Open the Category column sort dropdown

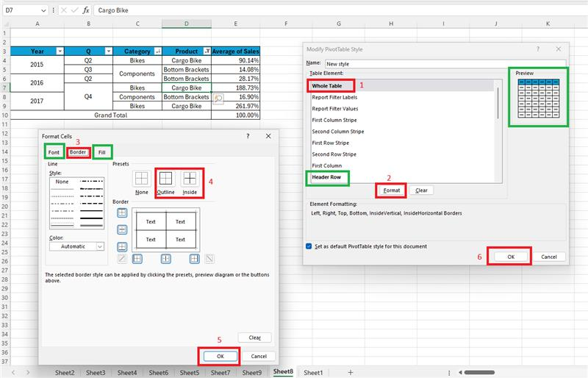pos(158,51)
